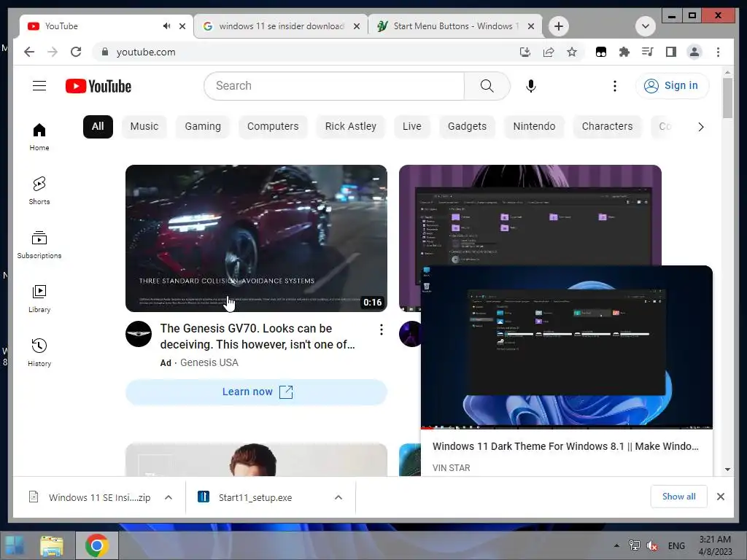Open the Chrome three-dot menu
Image resolution: width=747 pixels, height=560 pixels.
coord(718,52)
